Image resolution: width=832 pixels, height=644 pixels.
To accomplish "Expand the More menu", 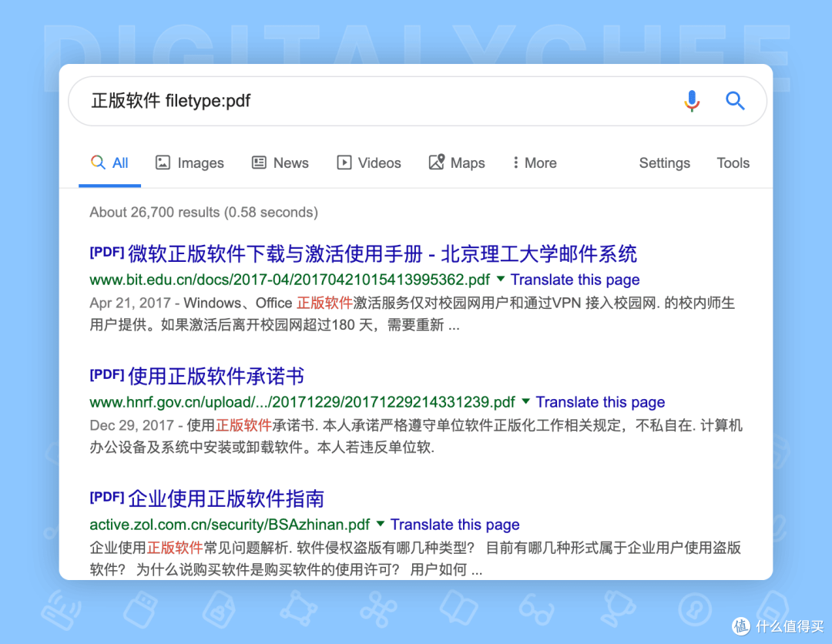I will click(535, 163).
